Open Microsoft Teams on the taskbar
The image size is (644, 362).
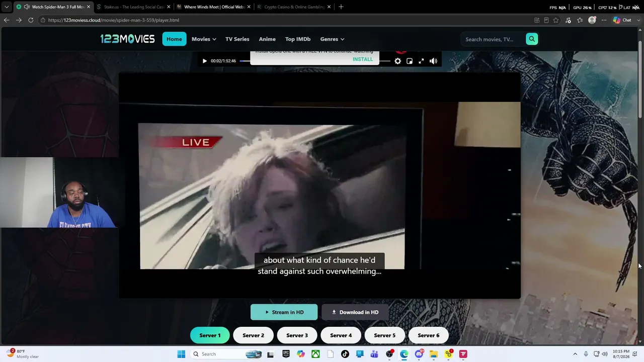374,354
